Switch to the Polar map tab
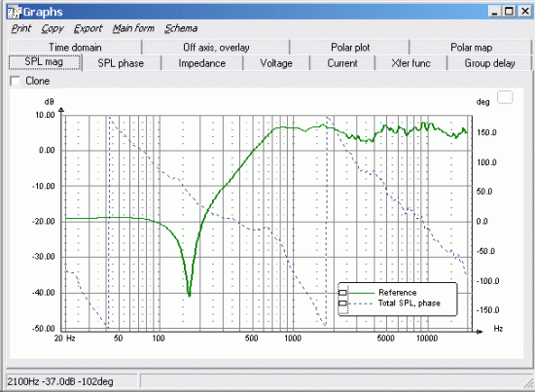The height and width of the screenshot is (392, 535). point(471,47)
